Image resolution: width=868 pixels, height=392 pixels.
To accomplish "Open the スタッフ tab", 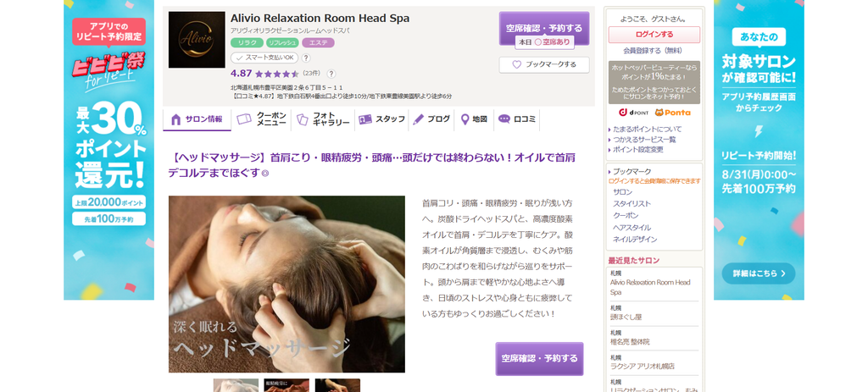I will tap(381, 119).
